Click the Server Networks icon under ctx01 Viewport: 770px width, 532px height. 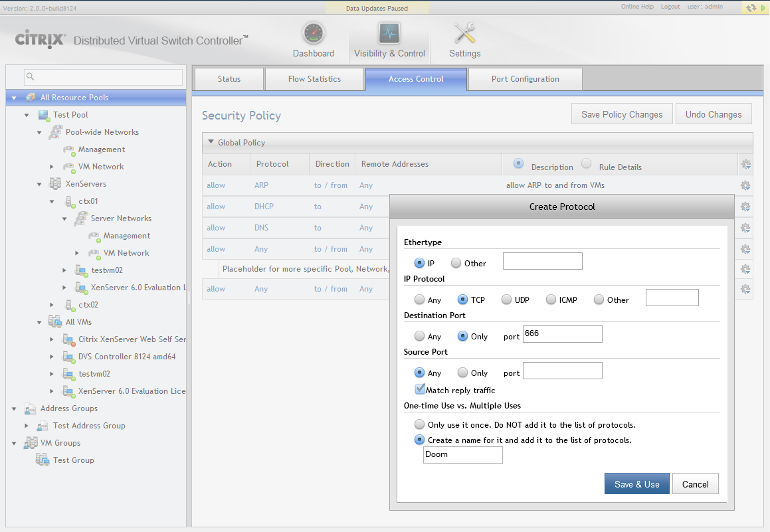coord(81,219)
